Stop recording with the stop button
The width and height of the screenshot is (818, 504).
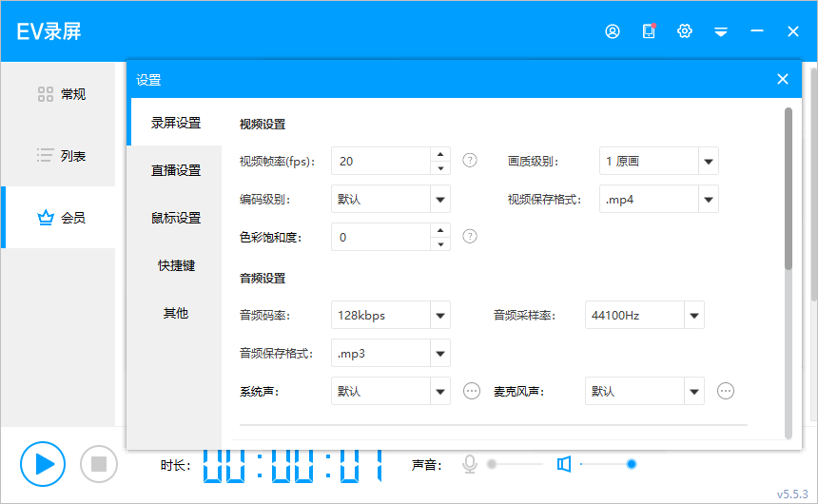click(x=99, y=464)
